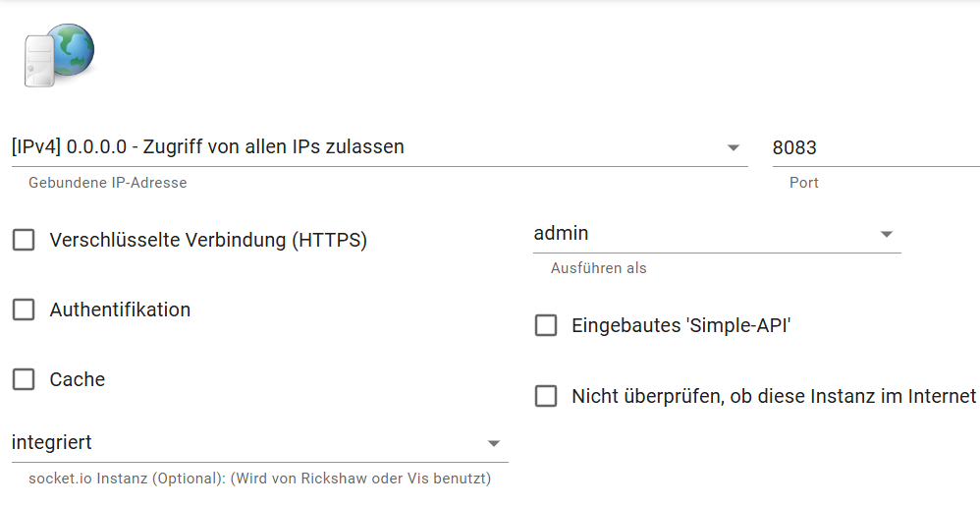
Task: Click the 'Cache' label text
Action: coord(78,379)
